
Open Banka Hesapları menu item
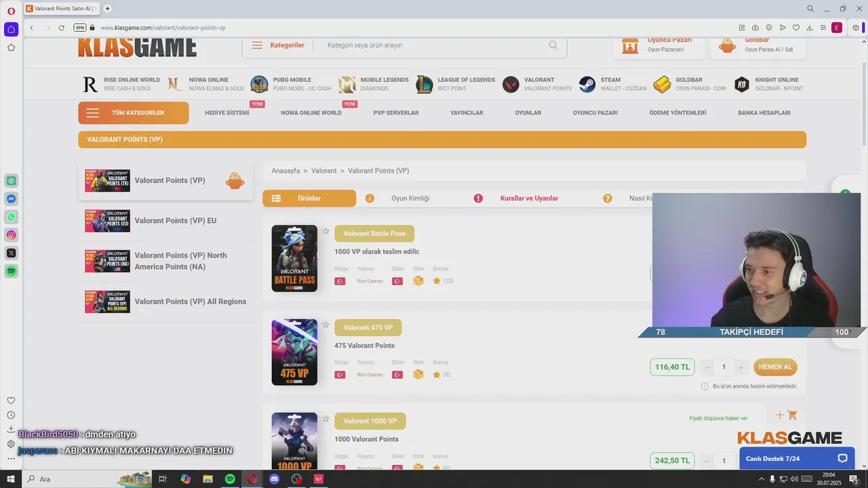[764, 113]
